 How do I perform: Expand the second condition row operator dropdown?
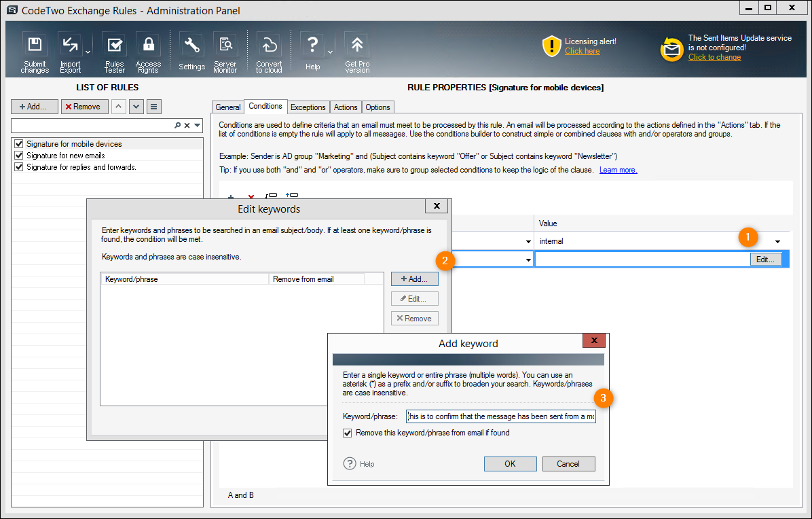click(528, 259)
